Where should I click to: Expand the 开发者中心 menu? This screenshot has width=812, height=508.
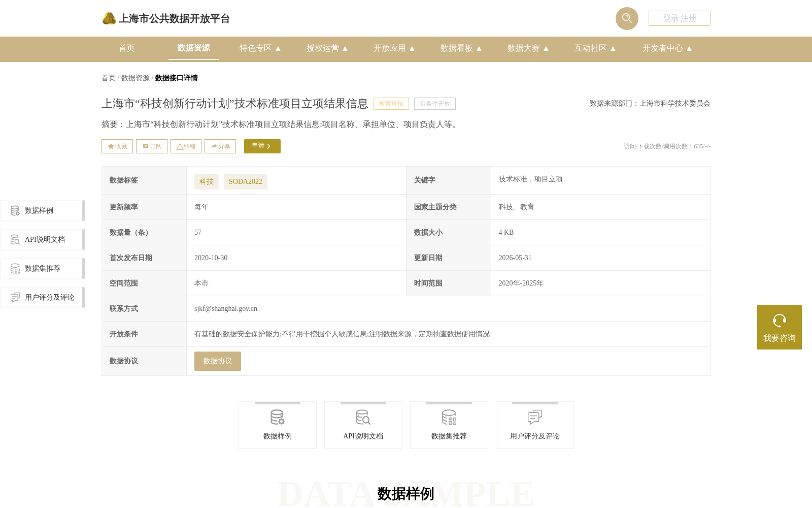pos(667,48)
